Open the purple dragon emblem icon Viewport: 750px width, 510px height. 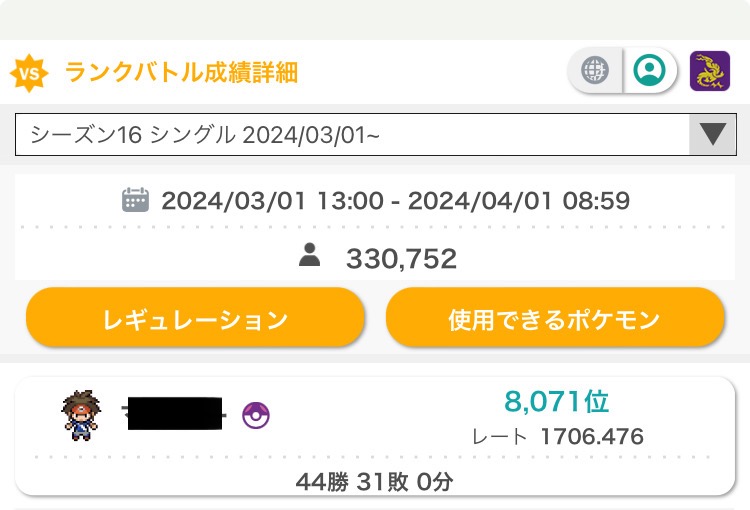(x=710, y=72)
